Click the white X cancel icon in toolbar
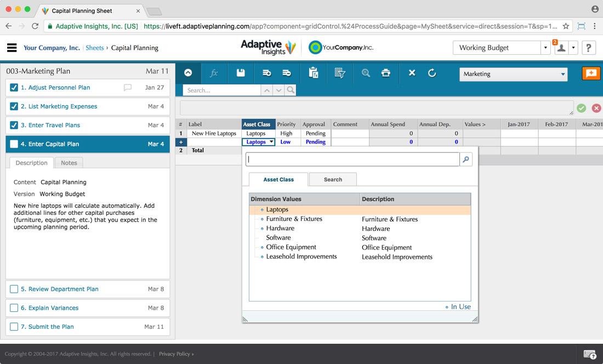The width and height of the screenshot is (603, 364). [412, 73]
